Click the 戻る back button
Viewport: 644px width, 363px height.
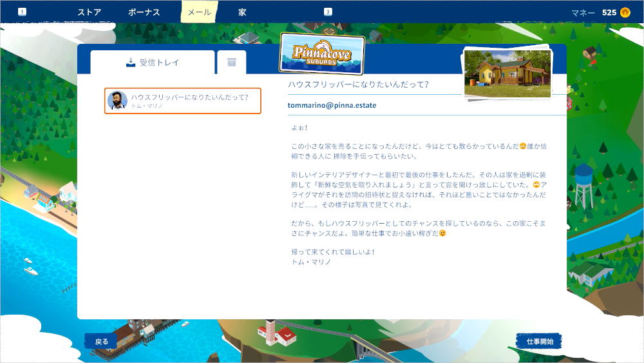point(102,342)
